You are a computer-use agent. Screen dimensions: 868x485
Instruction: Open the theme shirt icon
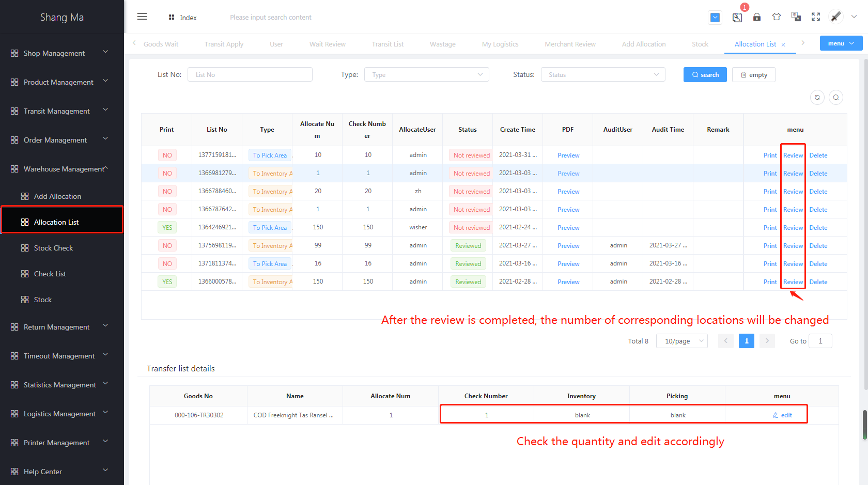(x=777, y=17)
